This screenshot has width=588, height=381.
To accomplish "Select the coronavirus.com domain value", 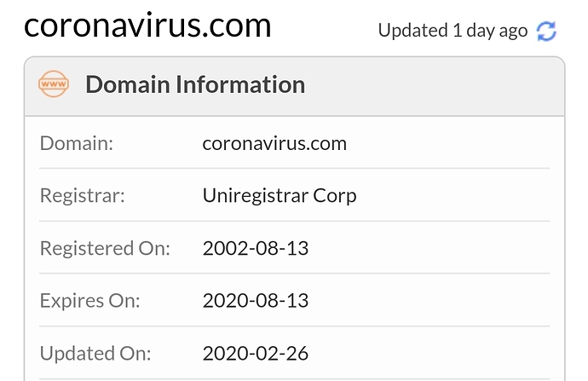I will [x=274, y=143].
